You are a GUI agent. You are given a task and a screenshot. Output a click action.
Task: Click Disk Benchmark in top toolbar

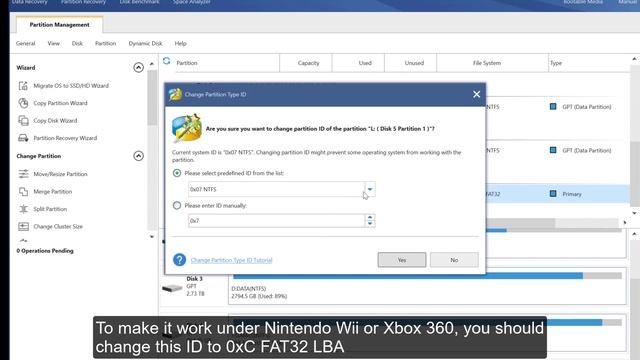tap(139, 2)
